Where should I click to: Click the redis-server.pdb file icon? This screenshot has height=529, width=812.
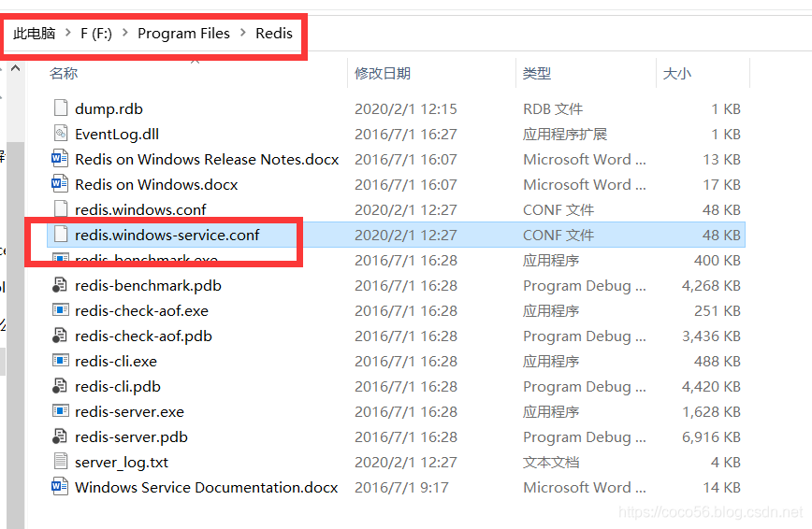[60, 436]
